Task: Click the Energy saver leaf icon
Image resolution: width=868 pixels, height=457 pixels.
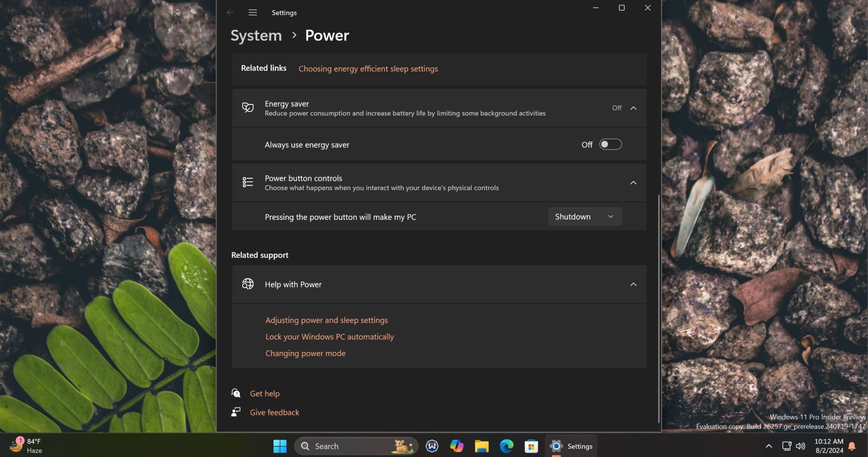Action: tap(248, 108)
